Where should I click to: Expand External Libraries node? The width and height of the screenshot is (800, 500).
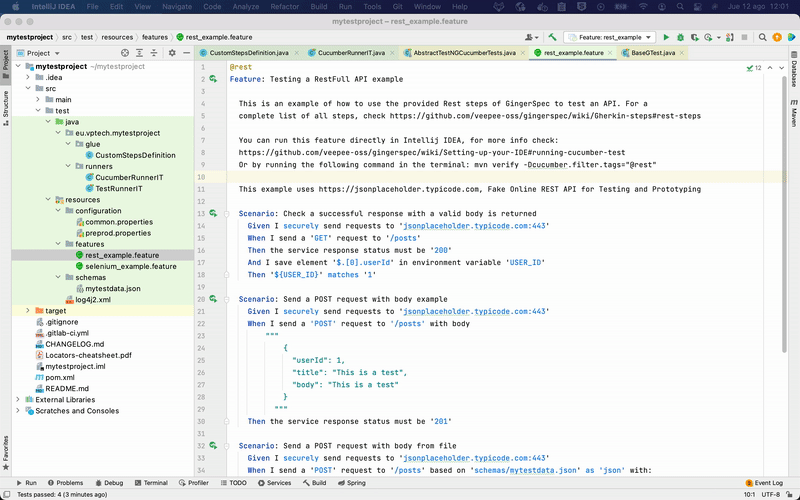coord(18,399)
